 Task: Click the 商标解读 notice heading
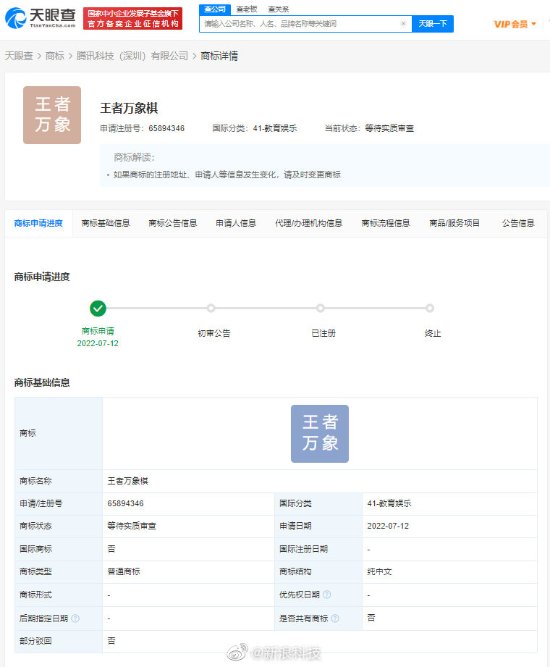coord(134,157)
